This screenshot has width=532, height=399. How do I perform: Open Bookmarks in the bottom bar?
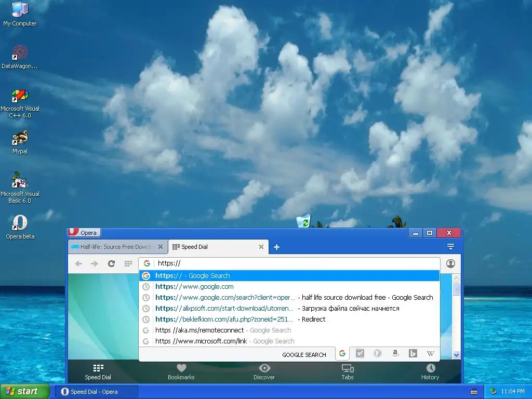[181, 372]
